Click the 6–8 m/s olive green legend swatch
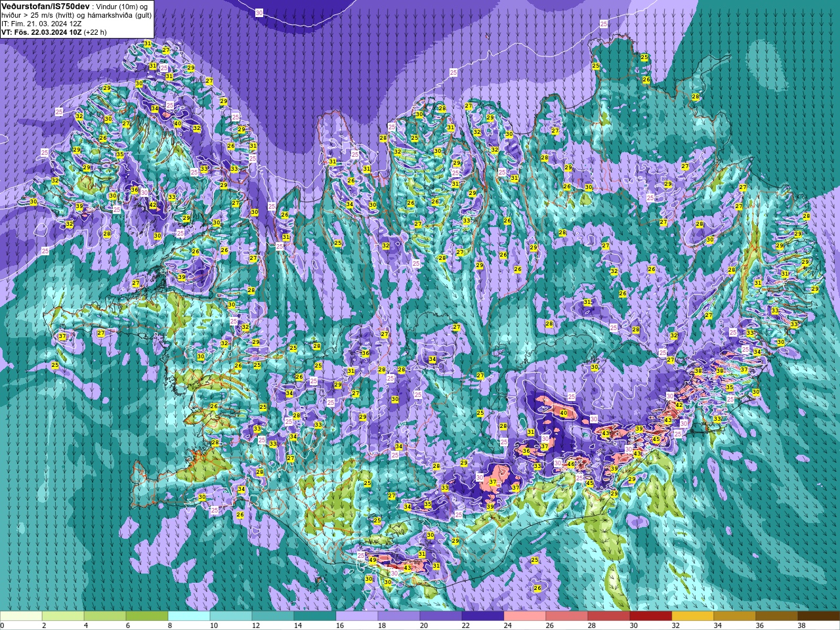The width and height of the screenshot is (840, 630). (147, 616)
